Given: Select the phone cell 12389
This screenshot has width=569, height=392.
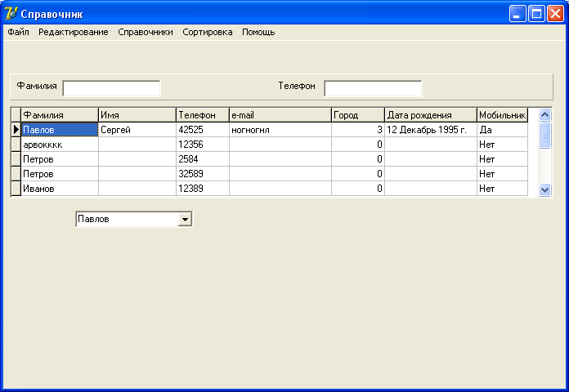Looking at the screenshot, I should pyautogui.click(x=203, y=189).
